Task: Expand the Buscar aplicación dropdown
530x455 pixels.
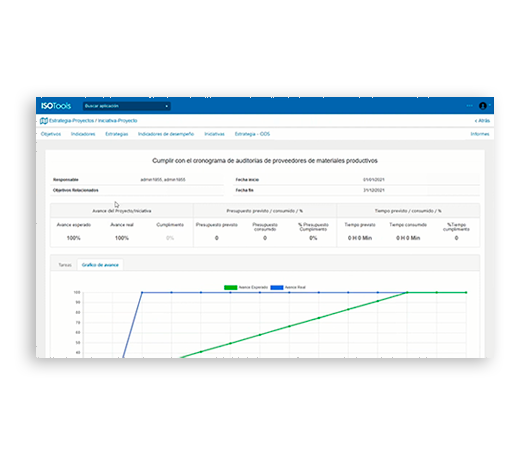Action: (x=126, y=106)
